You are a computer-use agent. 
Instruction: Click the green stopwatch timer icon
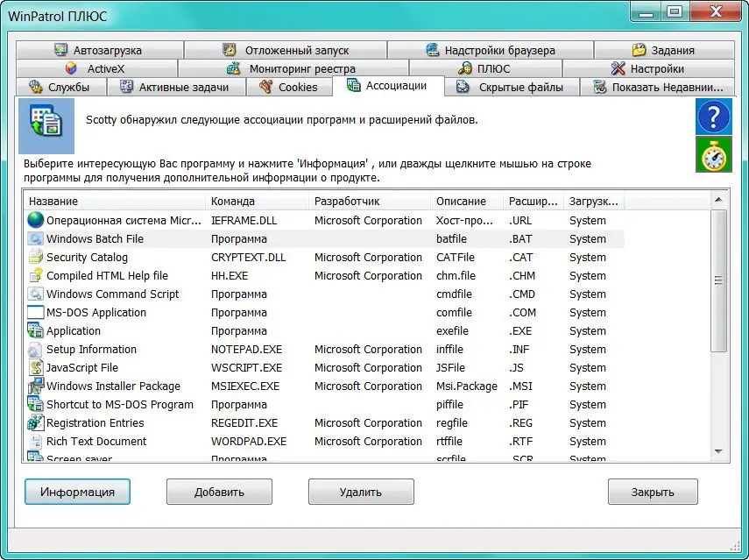712,154
